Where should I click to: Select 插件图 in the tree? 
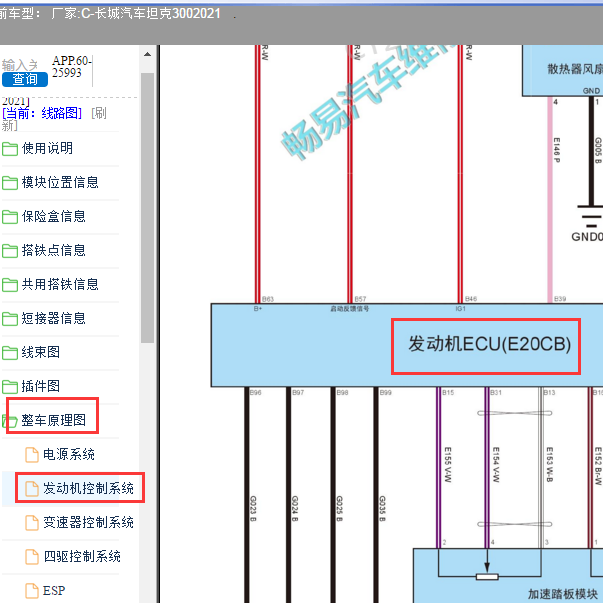(41, 386)
